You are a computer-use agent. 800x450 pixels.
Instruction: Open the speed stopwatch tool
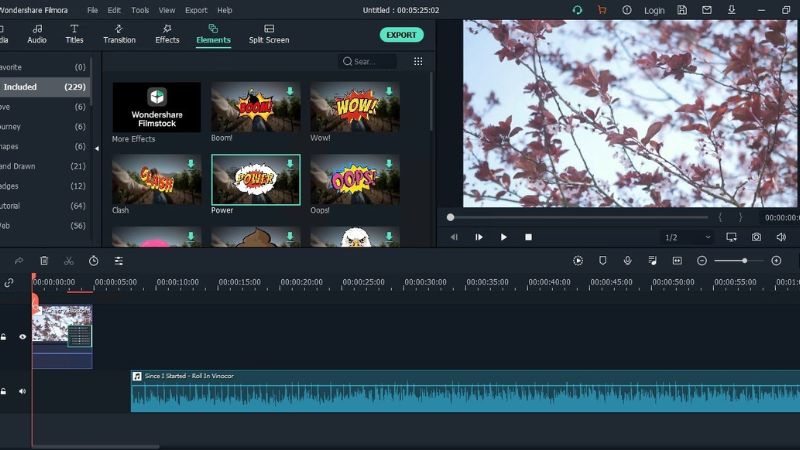click(x=93, y=261)
